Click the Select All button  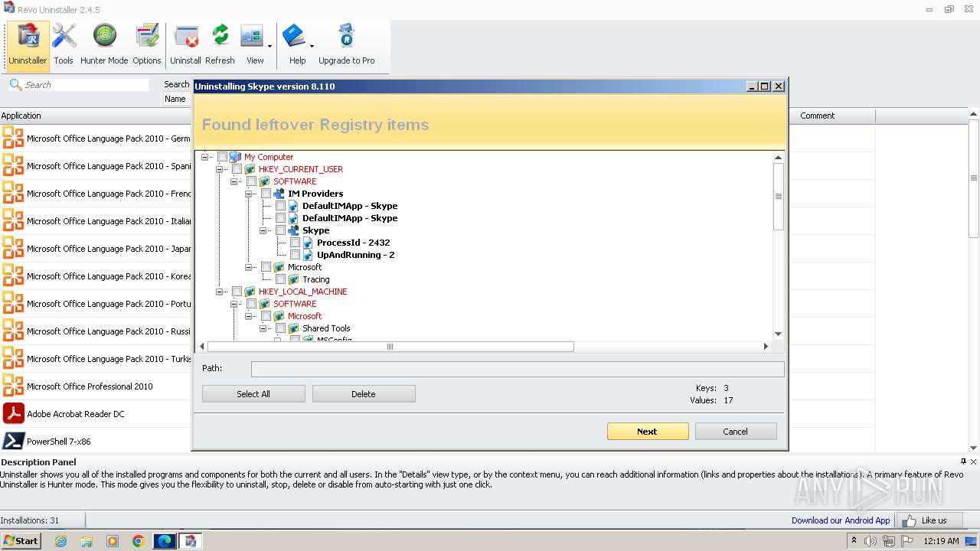click(253, 394)
